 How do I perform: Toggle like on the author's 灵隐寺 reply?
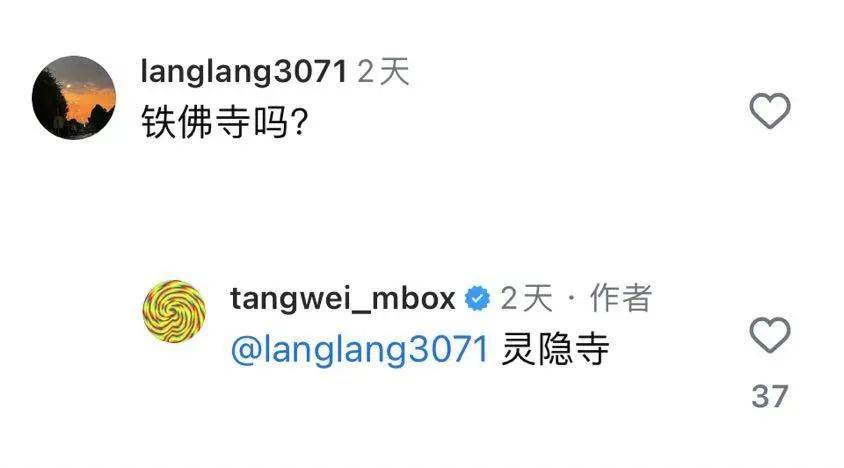(770, 335)
